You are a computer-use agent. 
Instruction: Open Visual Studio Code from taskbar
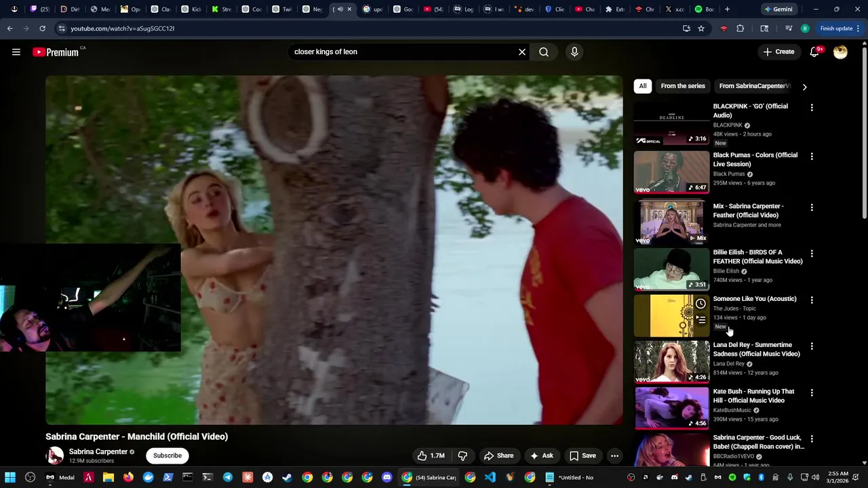click(x=490, y=477)
